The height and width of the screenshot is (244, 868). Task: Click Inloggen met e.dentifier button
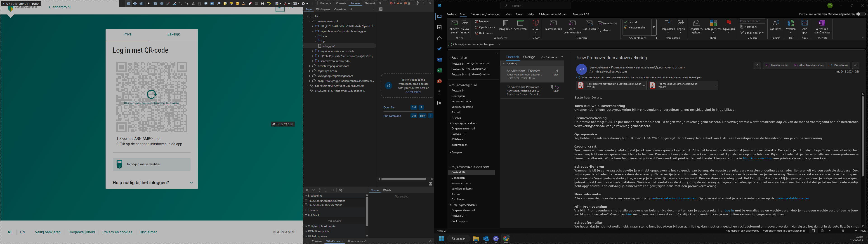pos(152,164)
